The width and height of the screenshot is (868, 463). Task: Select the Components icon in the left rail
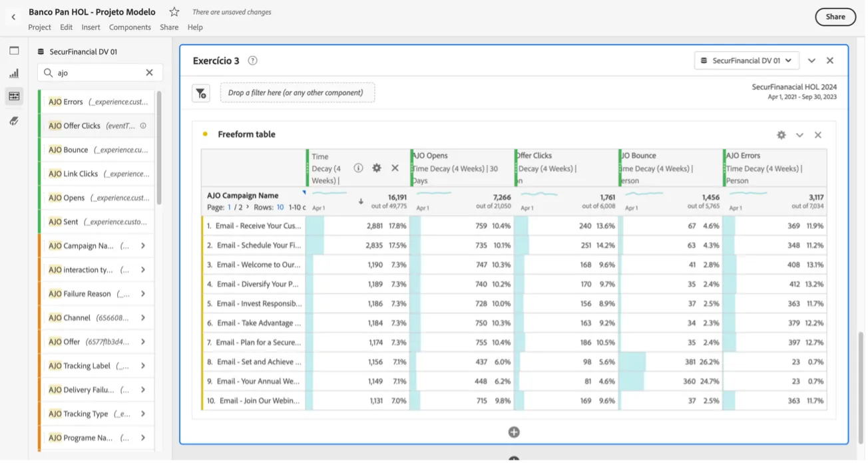pos(14,96)
